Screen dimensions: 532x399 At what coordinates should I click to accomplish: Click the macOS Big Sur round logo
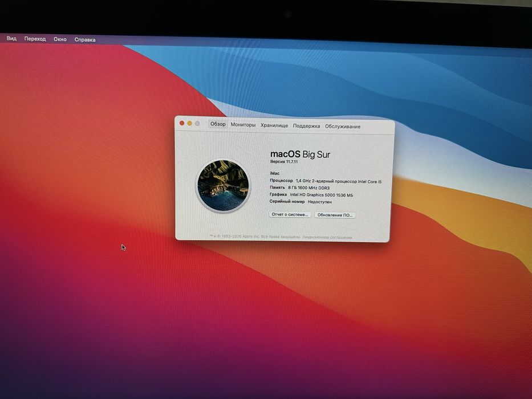tap(224, 186)
